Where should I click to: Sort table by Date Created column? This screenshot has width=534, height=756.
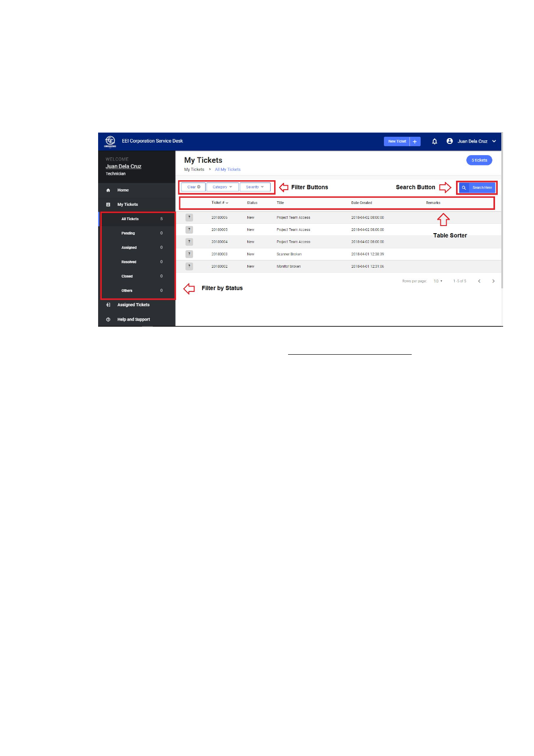point(362,203)
